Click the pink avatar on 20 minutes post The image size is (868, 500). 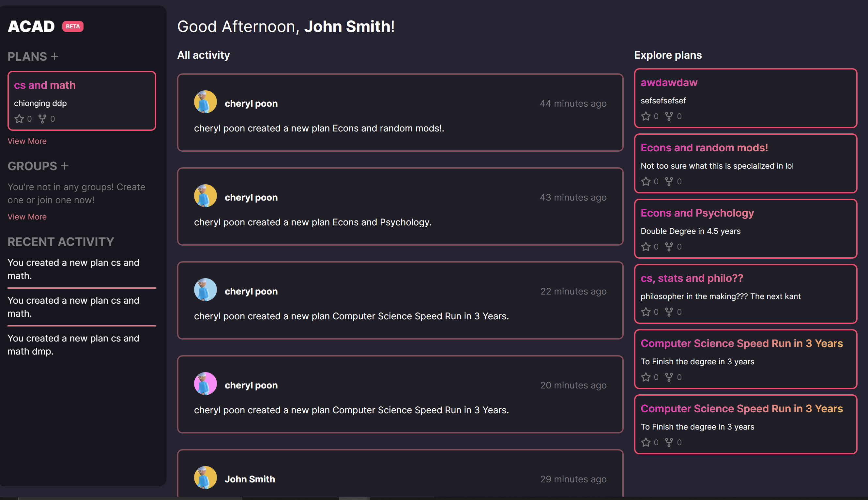205,384
